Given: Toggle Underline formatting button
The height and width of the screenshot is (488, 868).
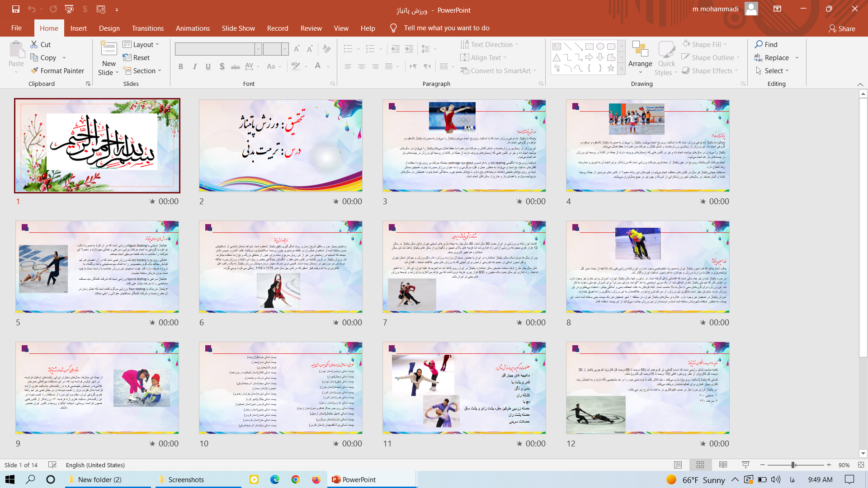Looking at the screenshot, I should pyautogui.click(x=208, y=66).
